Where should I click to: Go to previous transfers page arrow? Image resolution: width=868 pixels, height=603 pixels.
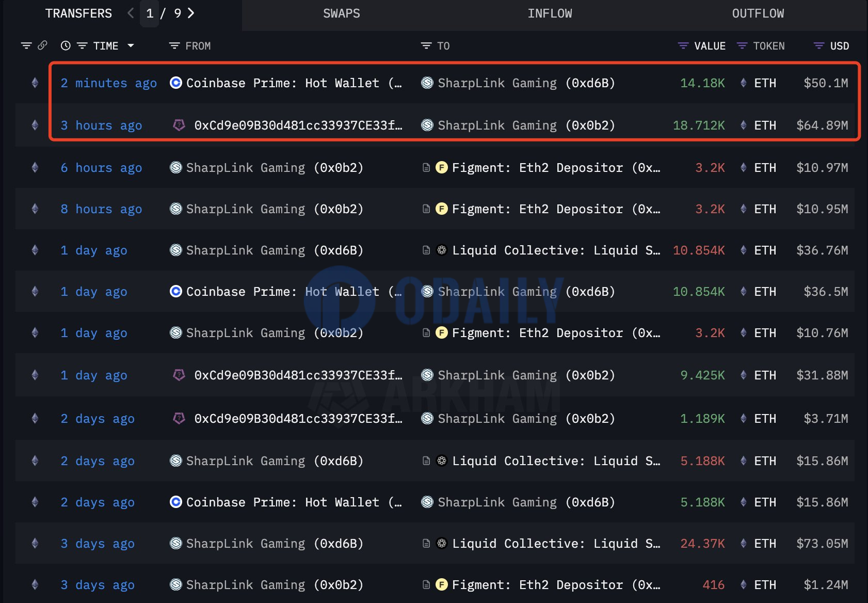(131, 13)
